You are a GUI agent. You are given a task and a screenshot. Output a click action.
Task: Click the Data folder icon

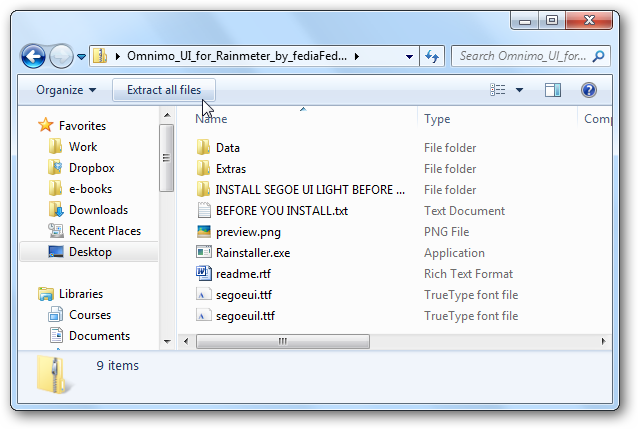(x=203, y=147)
